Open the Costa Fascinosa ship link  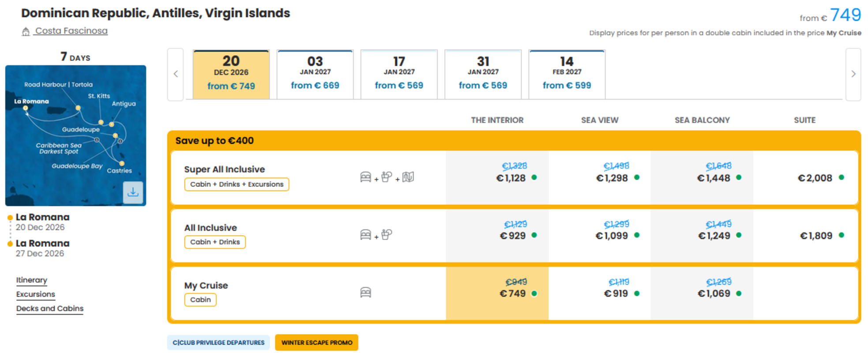point(71,31)
